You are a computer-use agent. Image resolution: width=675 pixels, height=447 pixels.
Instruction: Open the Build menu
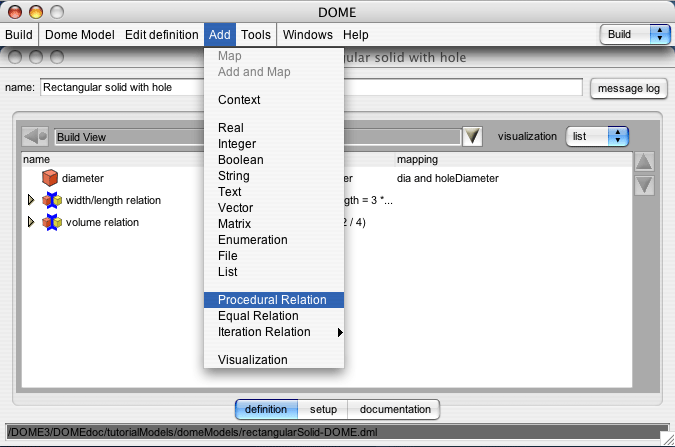pyautogui.click(x=19, y=34)
